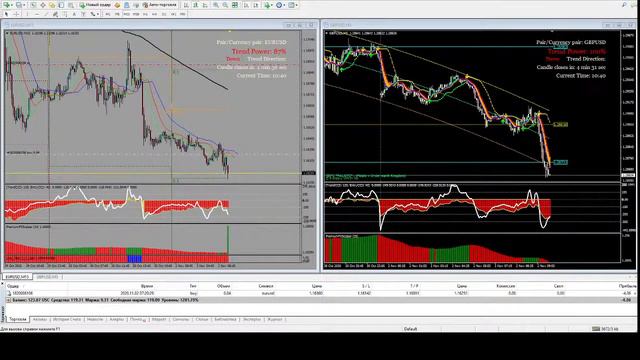The width and height of the screenshot is (640, 360).
Task: Switch timeframe to M5
Action: tap(117, 14)
